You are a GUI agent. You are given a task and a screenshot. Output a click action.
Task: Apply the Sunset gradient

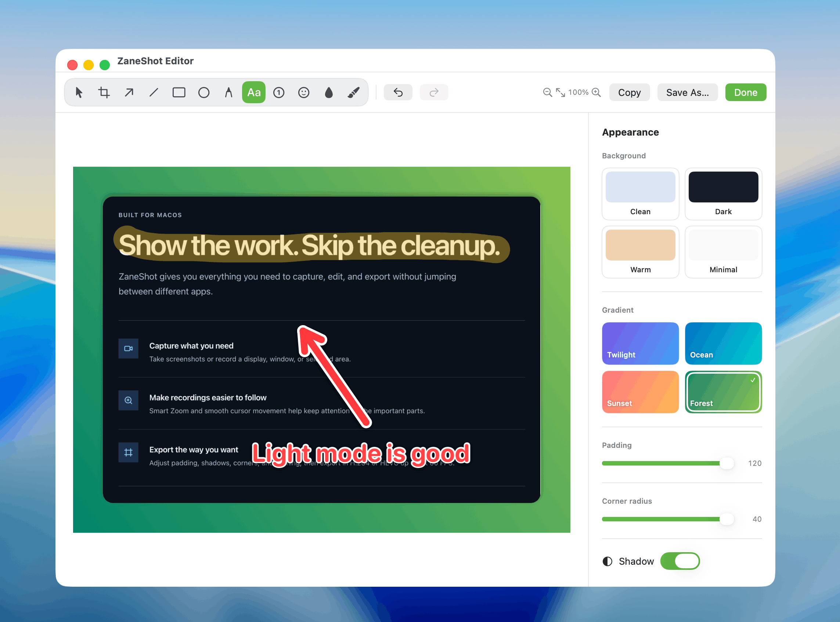point(640,392)
